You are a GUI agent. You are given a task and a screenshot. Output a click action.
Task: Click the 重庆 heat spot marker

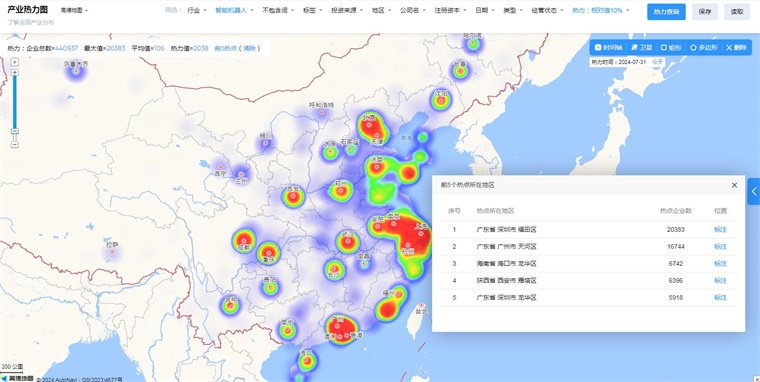(268, 252)
